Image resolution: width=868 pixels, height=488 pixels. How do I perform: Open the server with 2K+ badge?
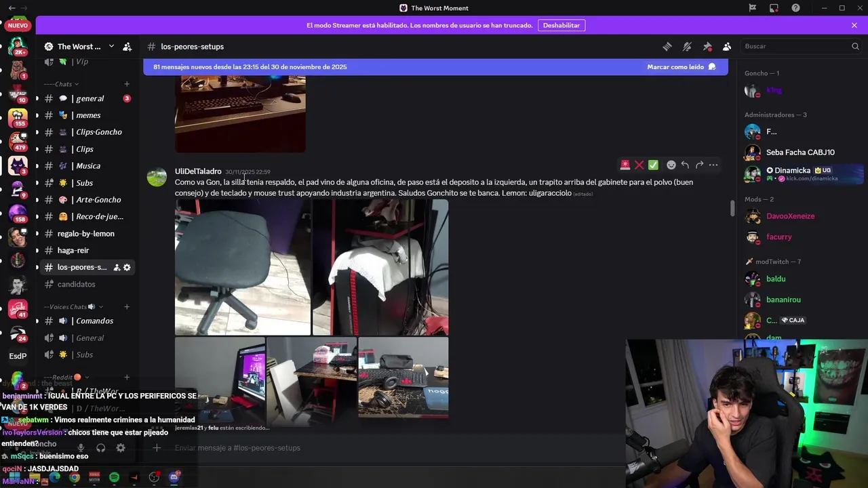[18, 47]
